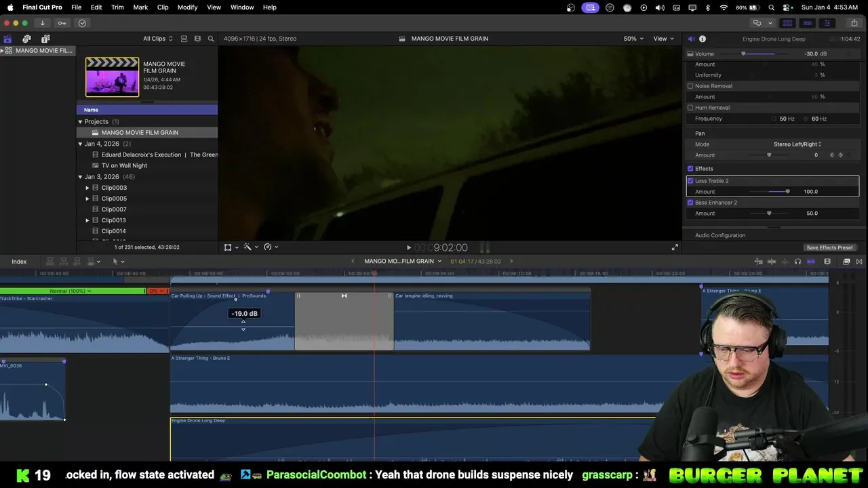The width and height of the screenshot is (868, 488).
Task: Disable the Effects section checkbox
Action: tap(690, 169)
